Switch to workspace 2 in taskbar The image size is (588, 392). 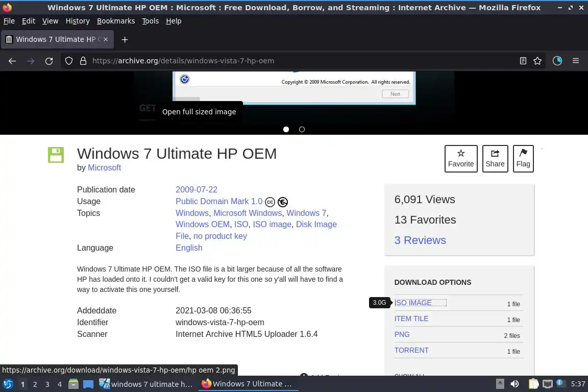(35, 384)
